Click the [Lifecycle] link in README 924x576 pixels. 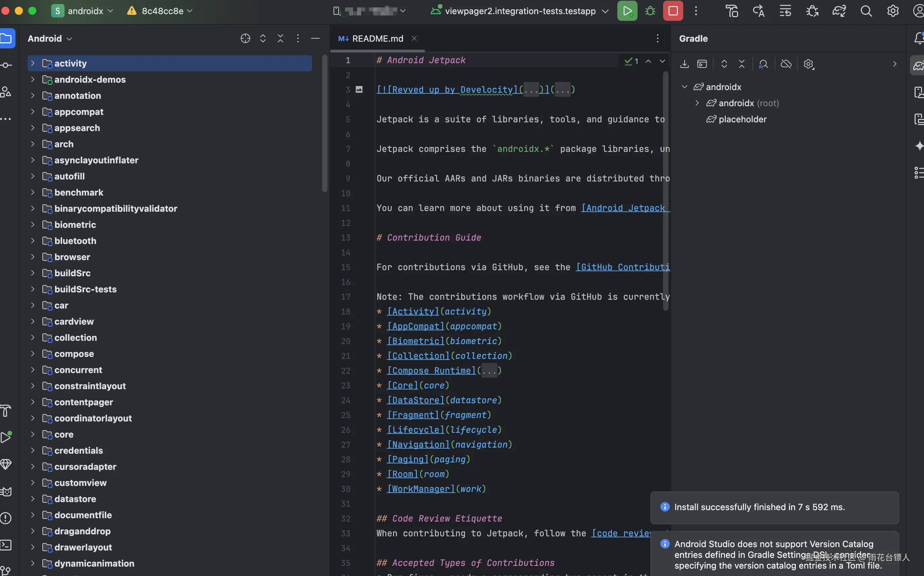pyautogui.click(x=416, y=430)
